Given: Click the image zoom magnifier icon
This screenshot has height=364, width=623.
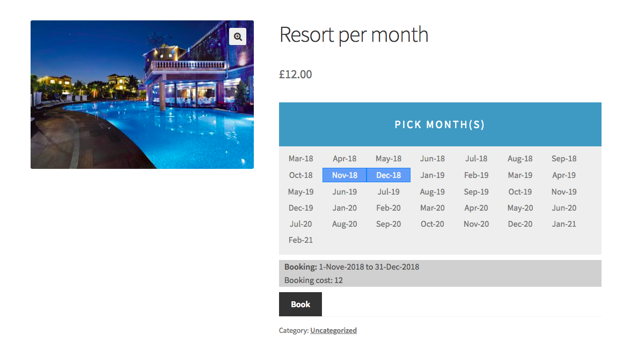Looking at the screenshot, I should coord(238,36).
